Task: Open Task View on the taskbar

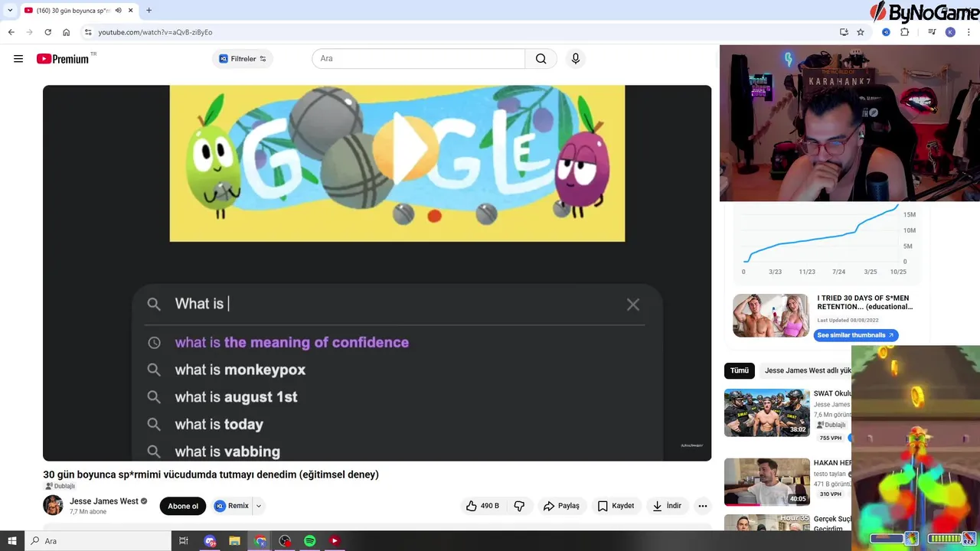Action: [x=184, y=541]
